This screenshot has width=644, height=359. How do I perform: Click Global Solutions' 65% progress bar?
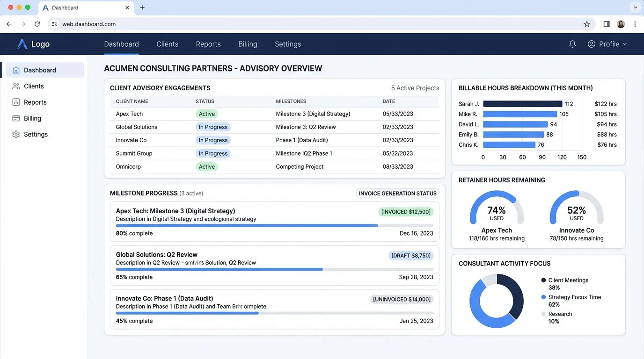tap(275, 269)
